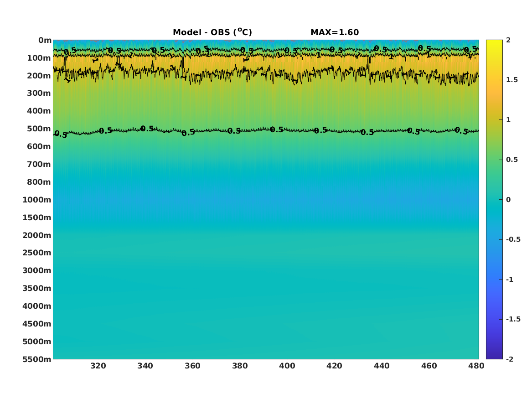532x399 pixels.
Task: Click the colorbar '-2' tick label
Action: pos(510,359)
